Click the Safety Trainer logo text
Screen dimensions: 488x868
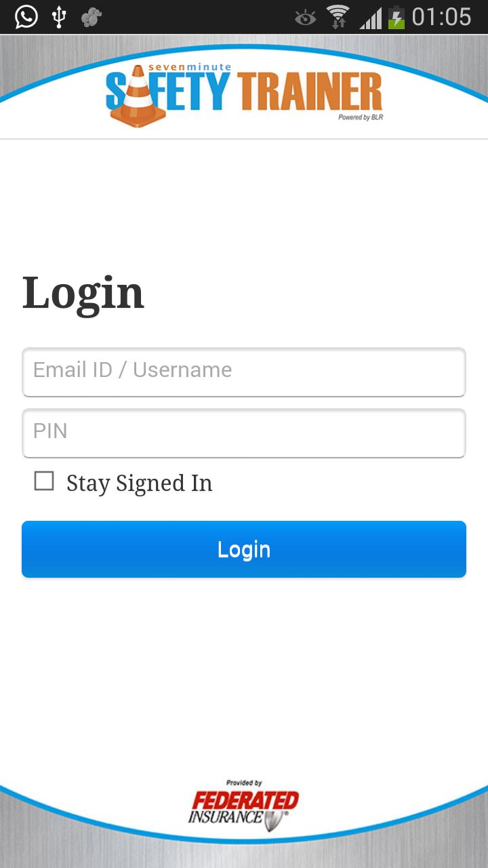tap(271, 92)
